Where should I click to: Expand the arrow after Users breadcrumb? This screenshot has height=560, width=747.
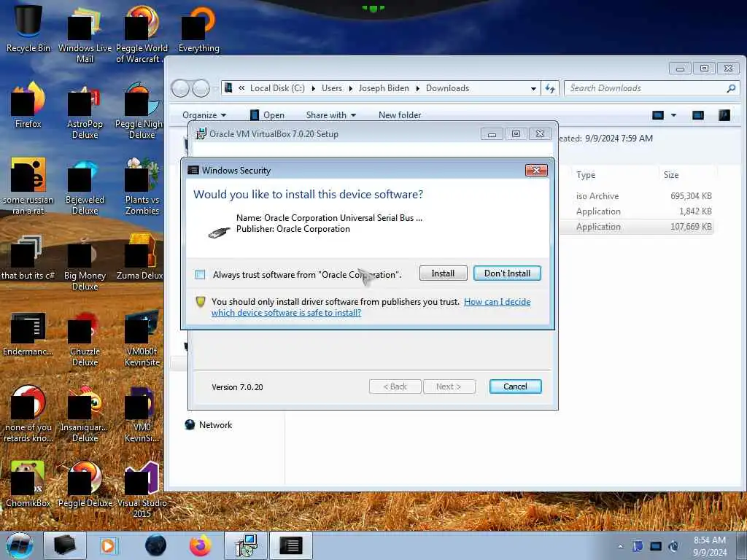click(x=351, y=88)
